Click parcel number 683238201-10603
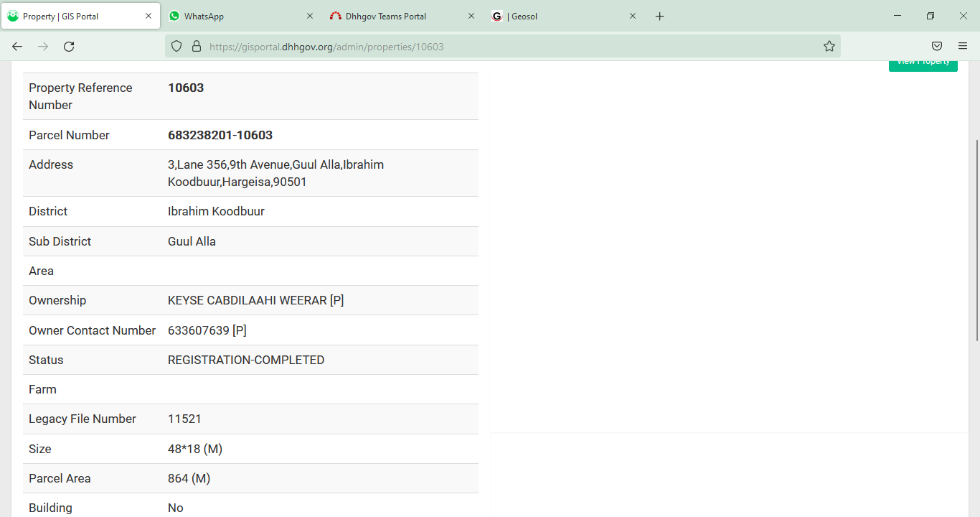Viewport: 980px width, 517px height. [220, 135]
